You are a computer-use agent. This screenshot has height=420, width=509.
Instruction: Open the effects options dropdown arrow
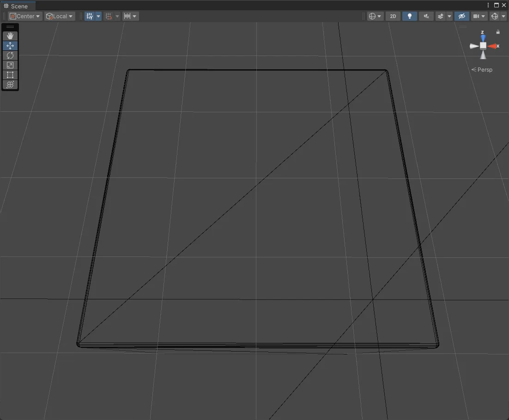coord(449,16)
